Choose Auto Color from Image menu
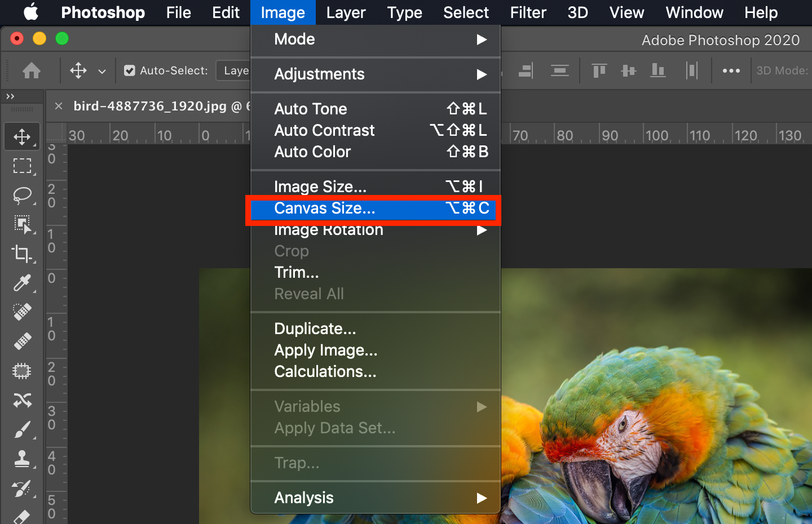812x524 pixels. [x=376, y=152]
